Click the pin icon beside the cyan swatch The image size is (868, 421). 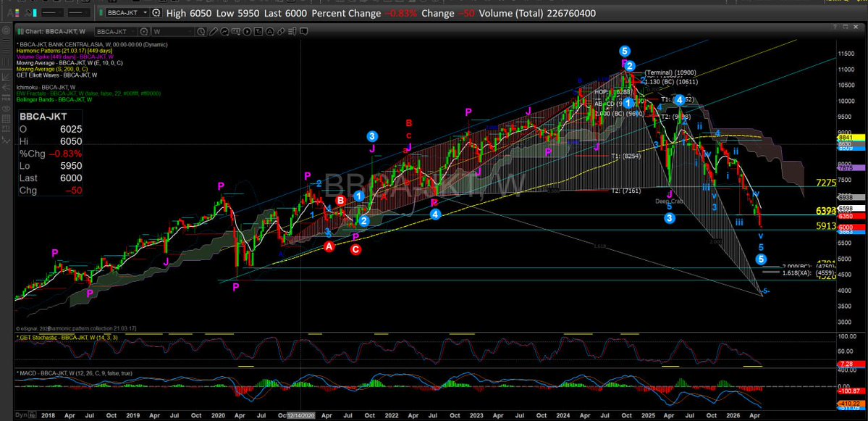[x=28, y=13]
